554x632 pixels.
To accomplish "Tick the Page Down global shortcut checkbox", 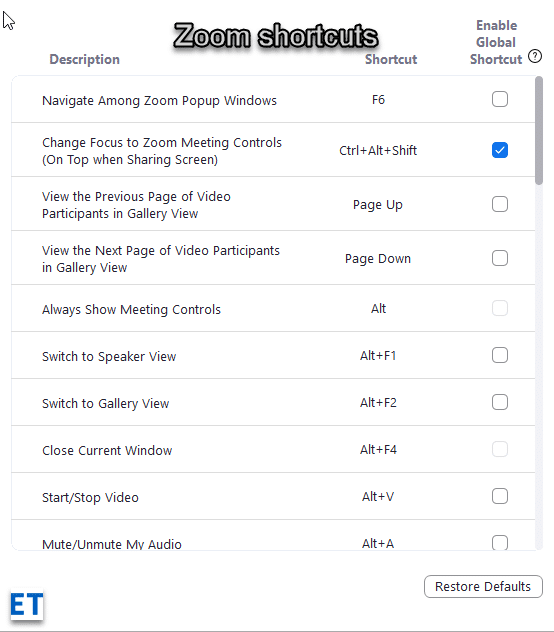I will point(500,258).
